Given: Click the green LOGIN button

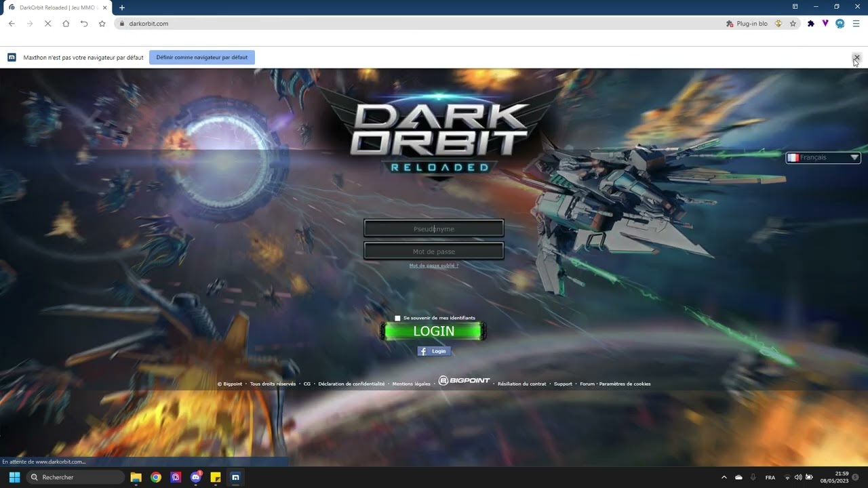Looking at the screenshot, I should pos(434,331).
